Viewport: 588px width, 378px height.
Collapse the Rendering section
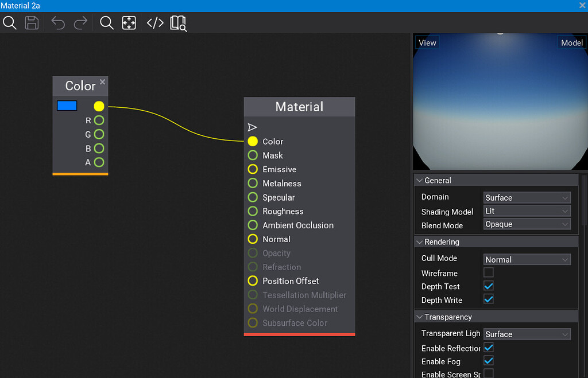[x=419, y=242]
